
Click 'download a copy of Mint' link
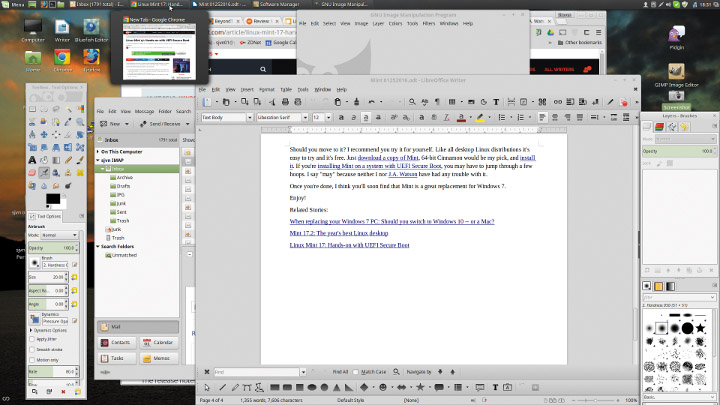pyautogui.click(x=388, y=158)
